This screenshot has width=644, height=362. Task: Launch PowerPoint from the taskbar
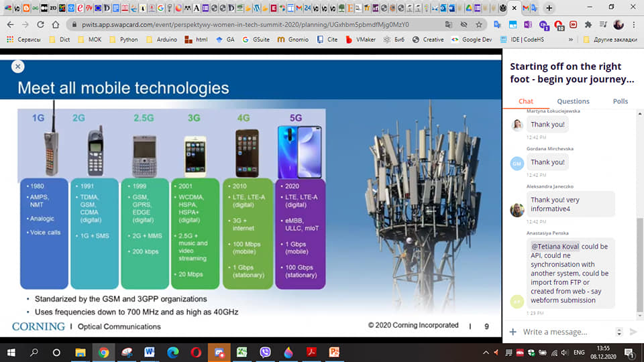click(x=333, y=352)
